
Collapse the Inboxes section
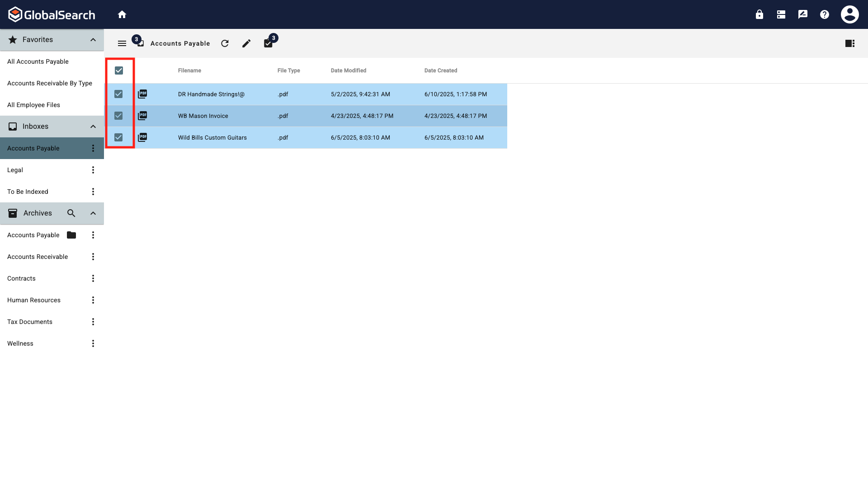[x=93, y=126]
